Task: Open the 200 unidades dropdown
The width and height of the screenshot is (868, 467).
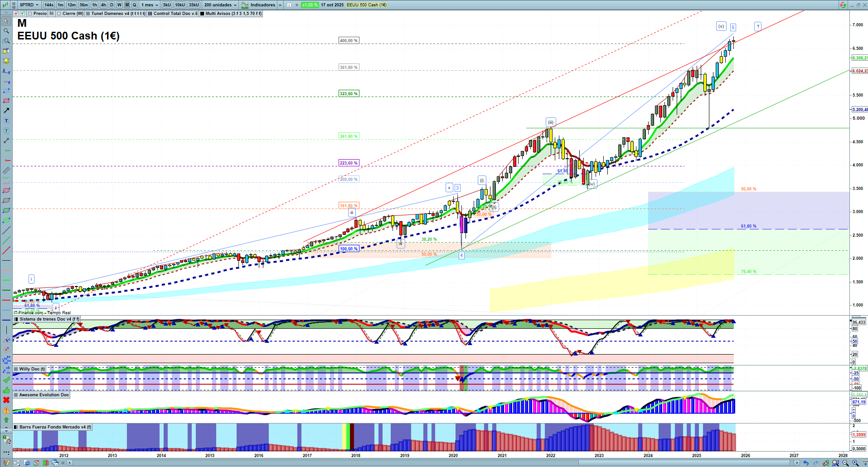Action: pyautogui.click(x=220, y=5)
